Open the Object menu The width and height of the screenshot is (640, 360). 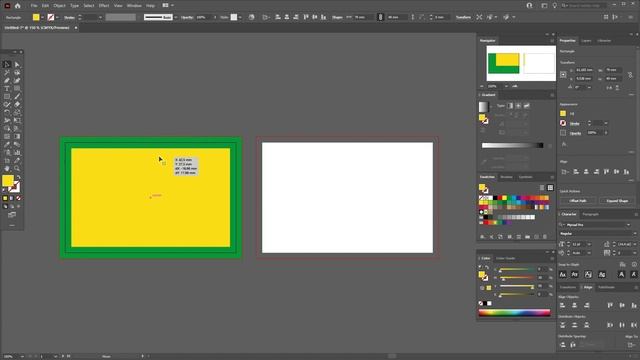pos(59,6)
